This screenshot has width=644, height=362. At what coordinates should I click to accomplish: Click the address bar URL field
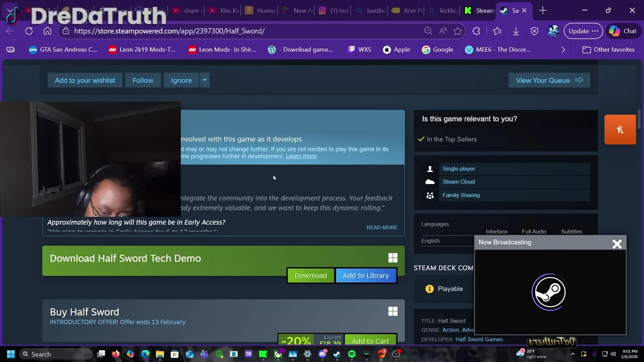(x=242, y=31)
